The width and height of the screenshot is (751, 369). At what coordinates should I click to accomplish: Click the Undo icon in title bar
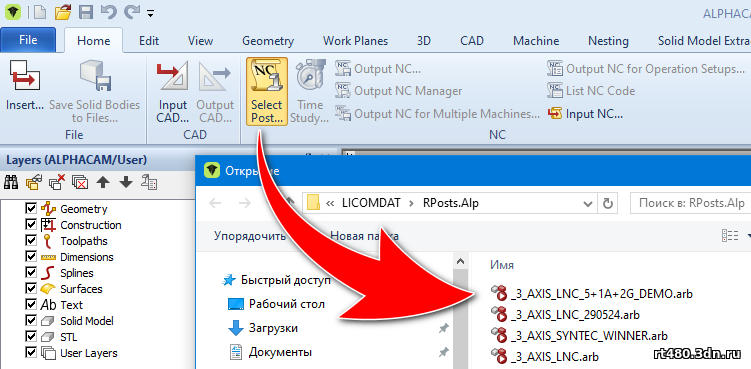click(x=109, y=12)
